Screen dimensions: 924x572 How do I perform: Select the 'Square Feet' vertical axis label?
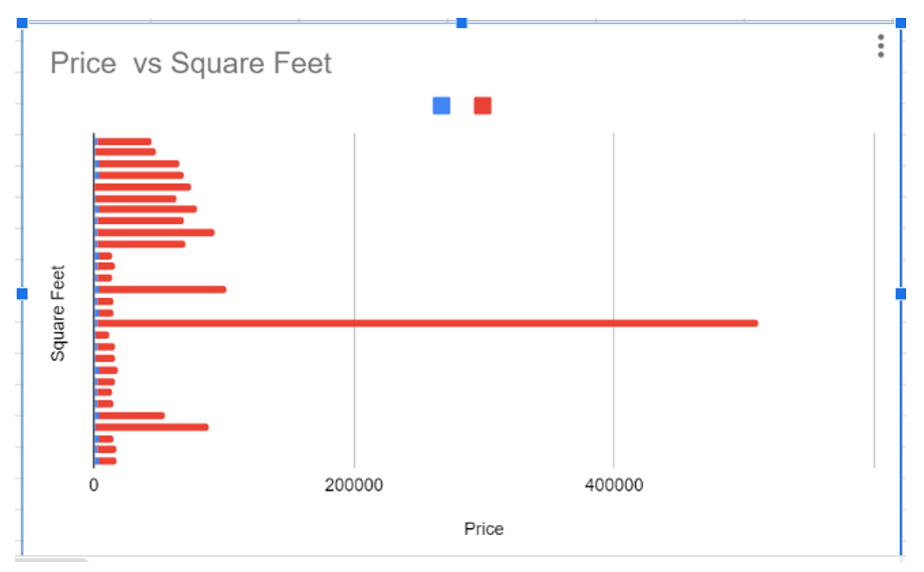(57, 313)
